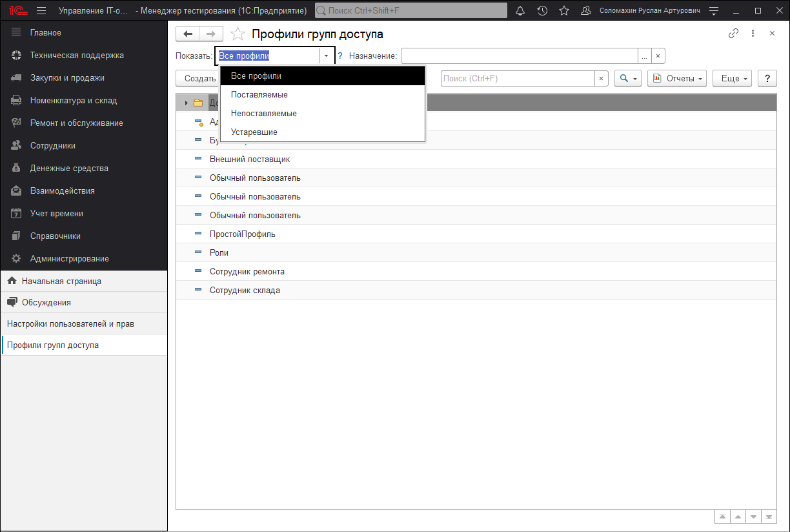Pick Непоставляемые in the filter list
This screenshot has height=532, width=790.
264,114
